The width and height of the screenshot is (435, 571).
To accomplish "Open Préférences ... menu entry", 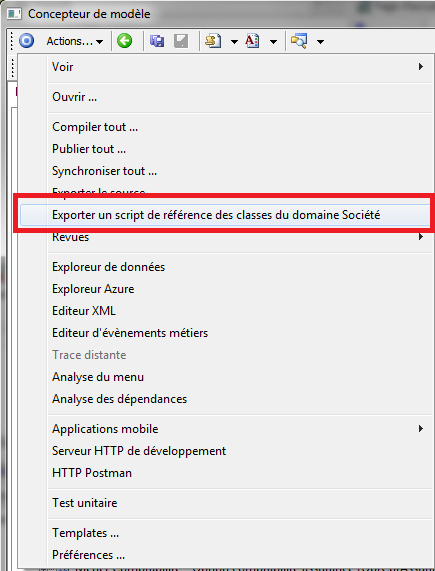I will [x=88, y=555].
